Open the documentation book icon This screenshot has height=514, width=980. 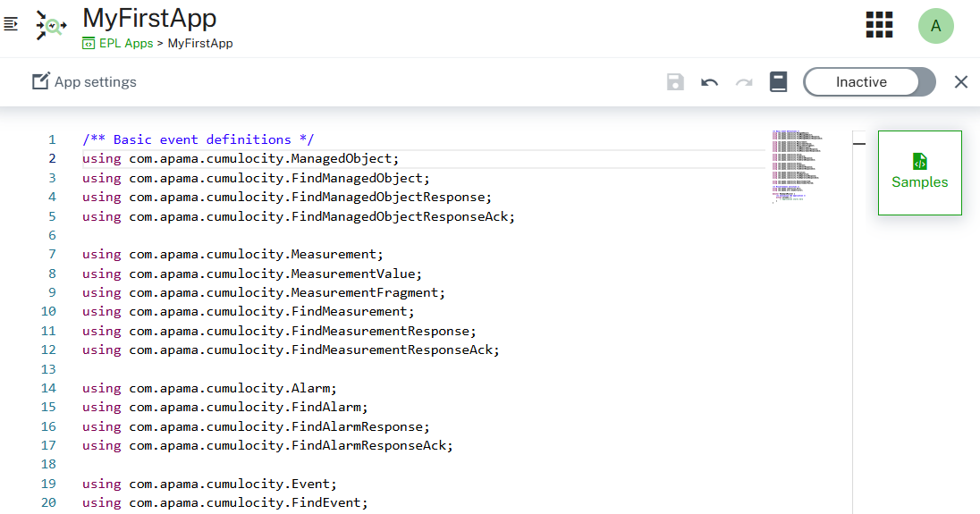click(x=778, y=82)
